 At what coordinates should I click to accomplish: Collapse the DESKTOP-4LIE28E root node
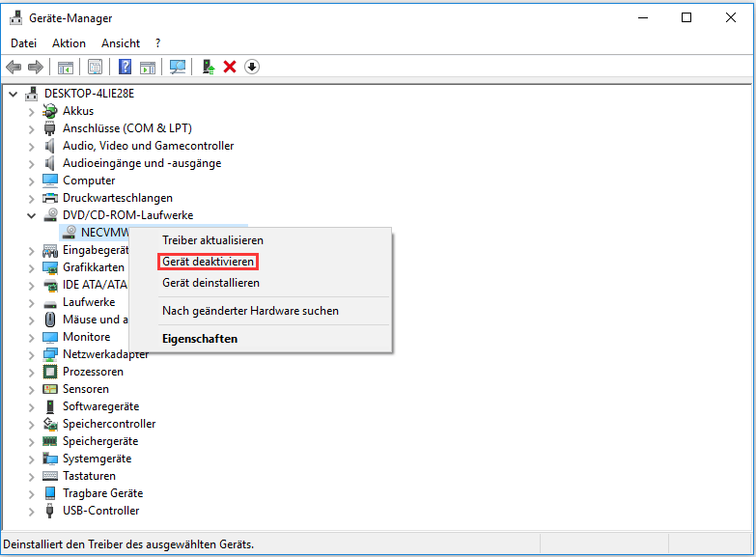tap(13, 94)
